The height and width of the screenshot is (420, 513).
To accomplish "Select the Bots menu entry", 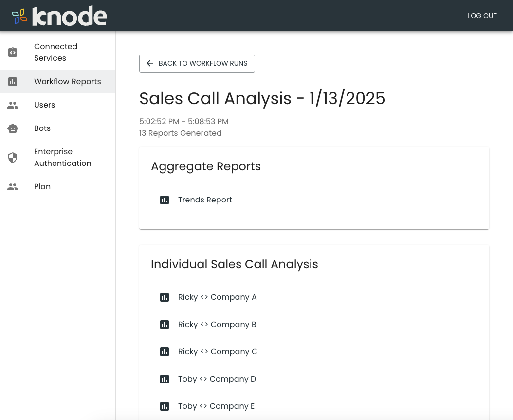I will coord(42,128).
